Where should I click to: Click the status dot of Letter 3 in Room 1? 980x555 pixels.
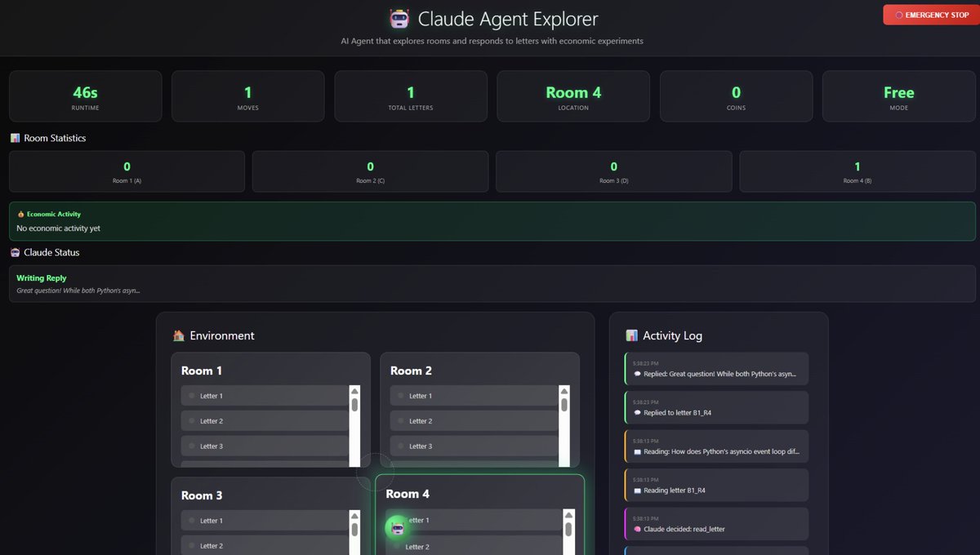click(x=192, y=446)
